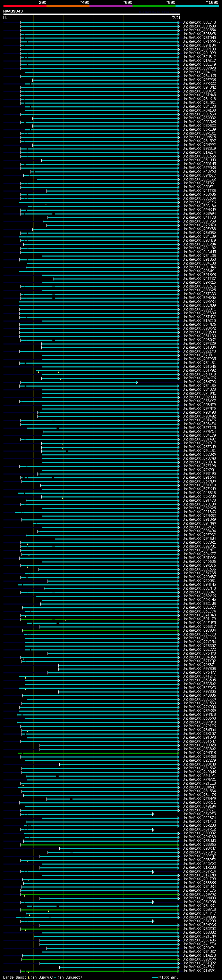This screenshot has width=222, height=980.
Task: Select UniRef100_A7NY14 label
Action: [199, 431]
